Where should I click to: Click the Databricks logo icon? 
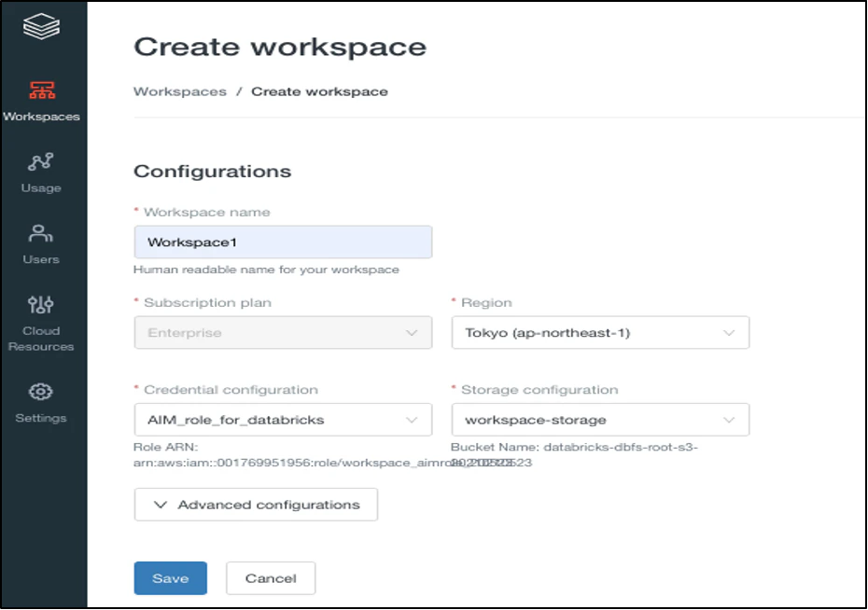coord(41,26)
